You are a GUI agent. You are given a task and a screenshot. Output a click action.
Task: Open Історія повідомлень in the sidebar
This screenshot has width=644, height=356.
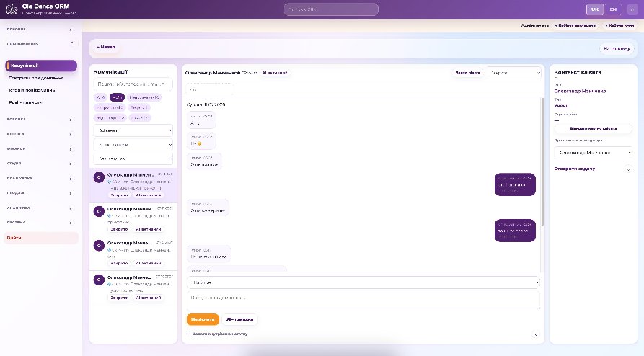tap(32, 90)
